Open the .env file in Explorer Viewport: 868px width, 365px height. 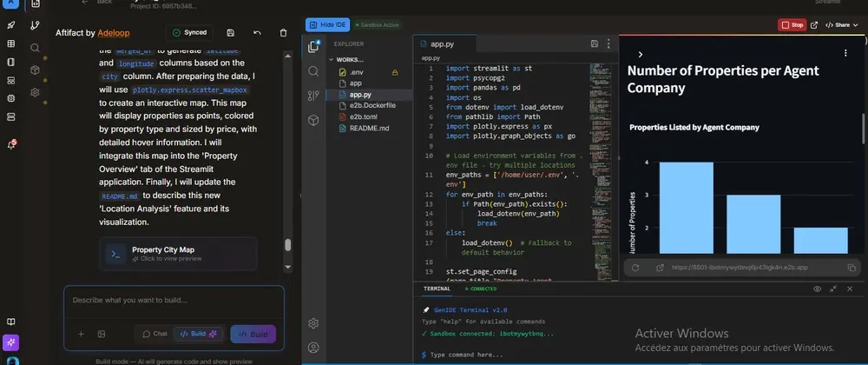tap(369, 72)
